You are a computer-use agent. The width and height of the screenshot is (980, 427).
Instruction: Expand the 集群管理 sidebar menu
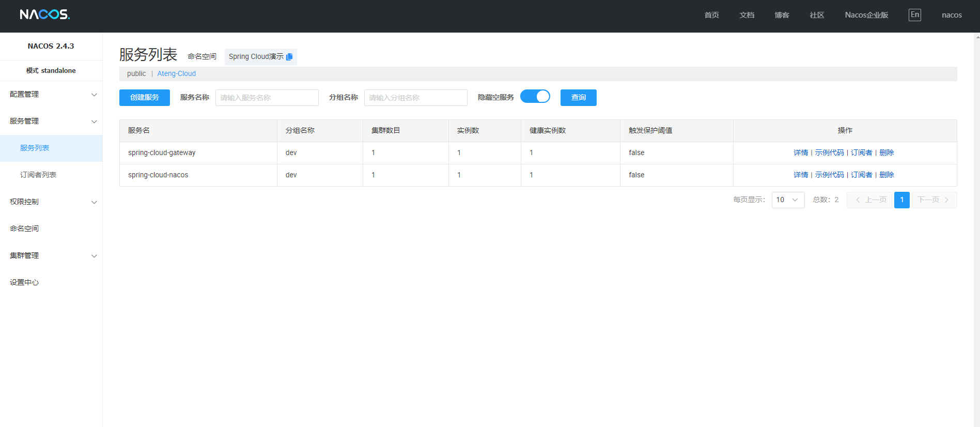pyautogui.click(x=51, y=255)
